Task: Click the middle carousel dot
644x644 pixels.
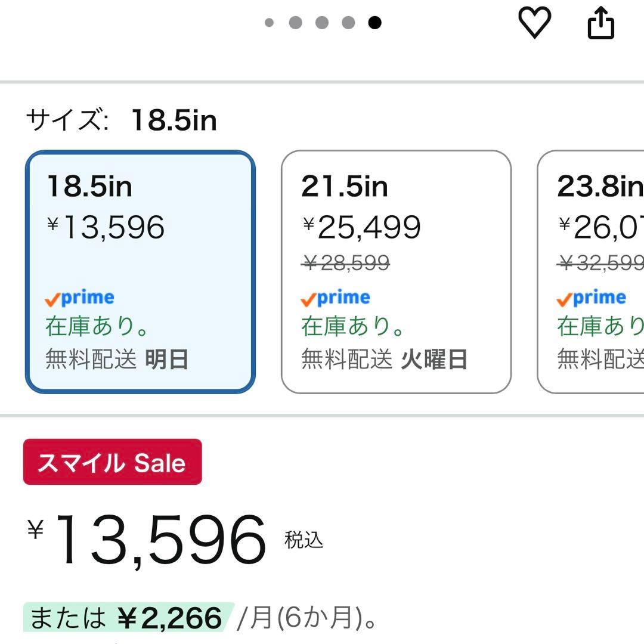Action: 323,23
